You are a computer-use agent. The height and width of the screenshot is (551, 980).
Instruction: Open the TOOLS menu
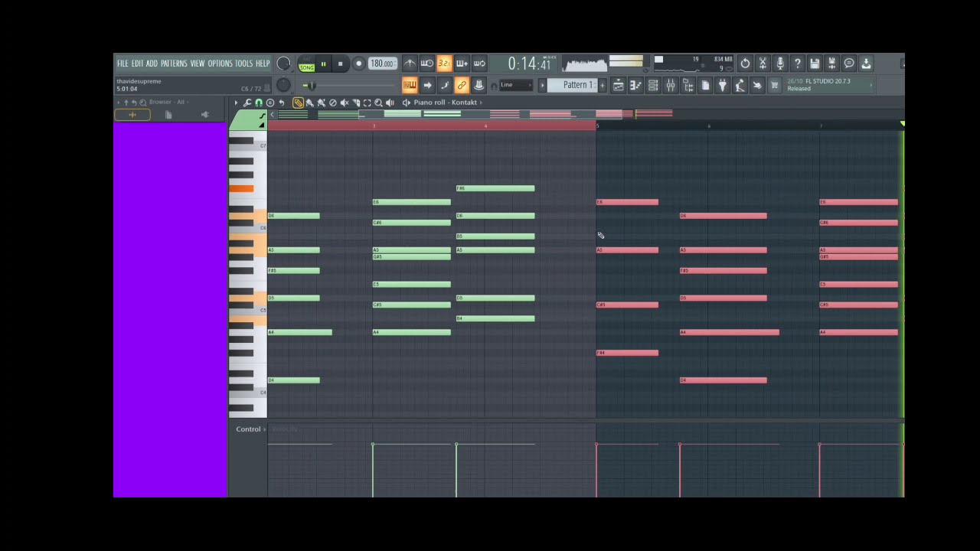243,64
